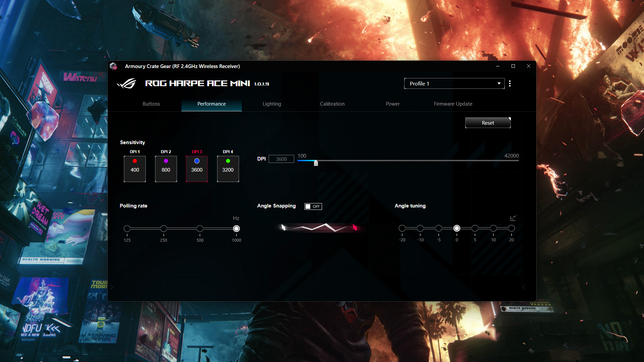
Task: Open the Firmware Update tab
Action: [453, 104]
